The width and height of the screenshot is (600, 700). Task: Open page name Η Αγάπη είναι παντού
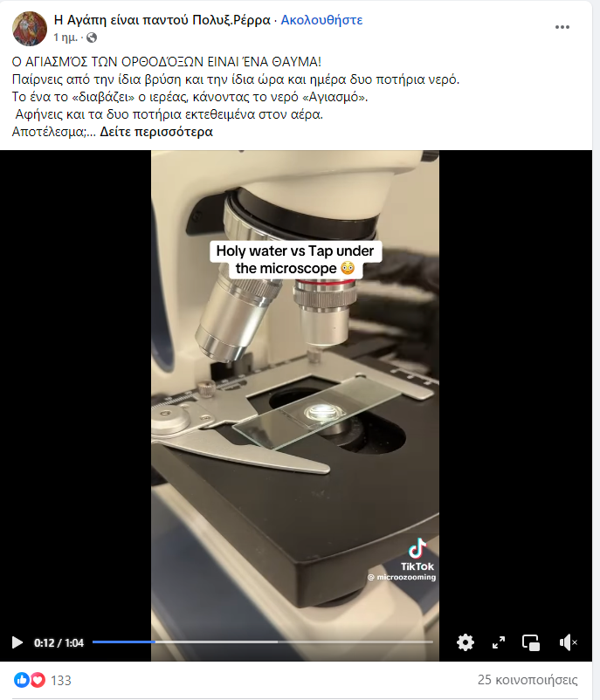coord(162,20)
